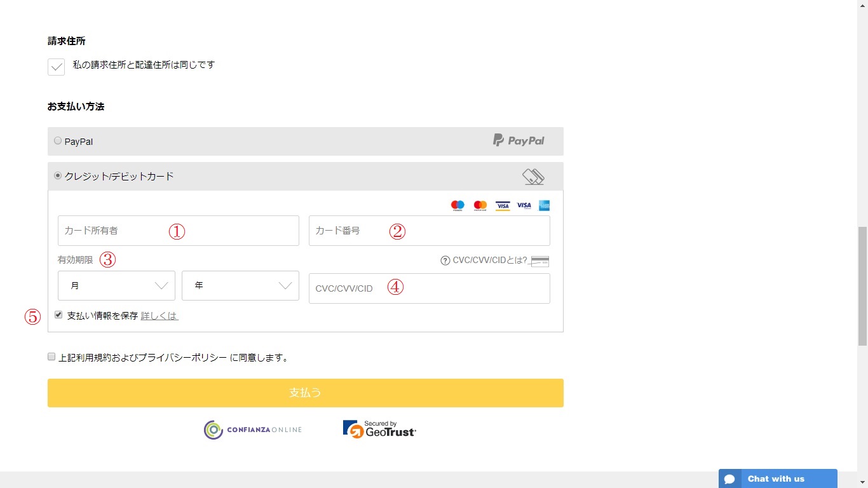
Task: Open the 詳しくは link
Action: (x=159, y=316)
